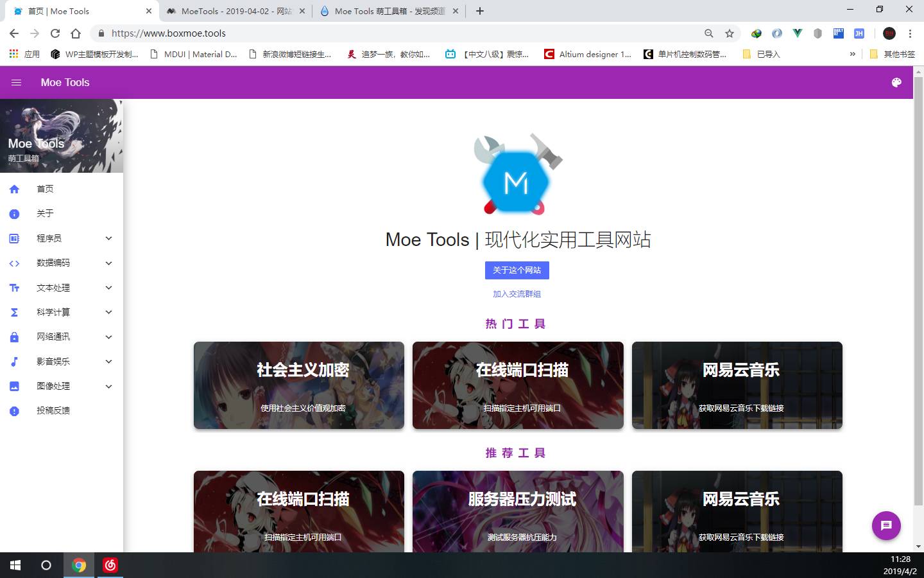Open the 其他书签 bookmarks folder
924x578 pixels.
pyautogui.click(x=893, y=54)
